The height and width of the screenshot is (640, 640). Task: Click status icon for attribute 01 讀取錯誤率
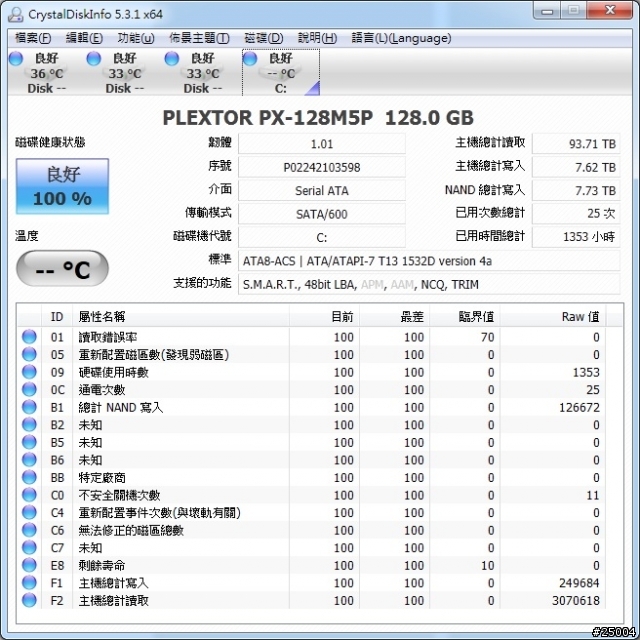(29, 337)
